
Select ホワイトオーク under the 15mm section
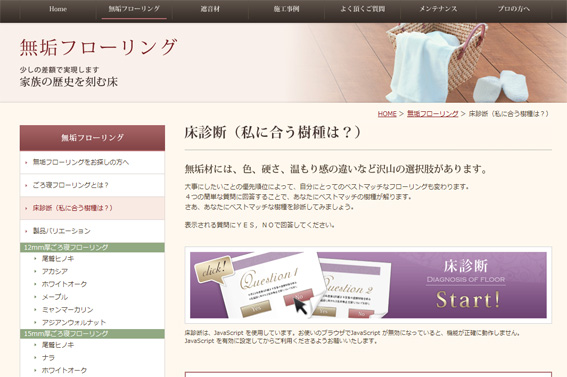pyautogui.click(x=64, y=370)
